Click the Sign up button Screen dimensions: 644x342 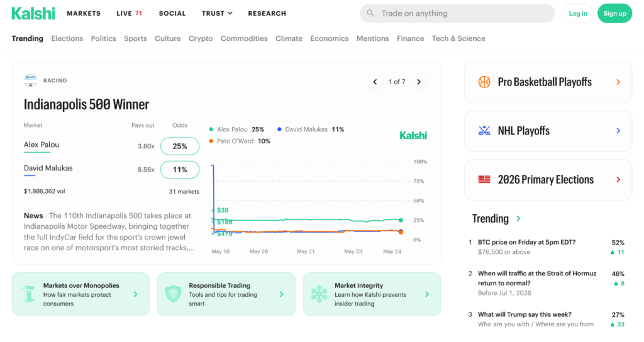click(615, 14)
